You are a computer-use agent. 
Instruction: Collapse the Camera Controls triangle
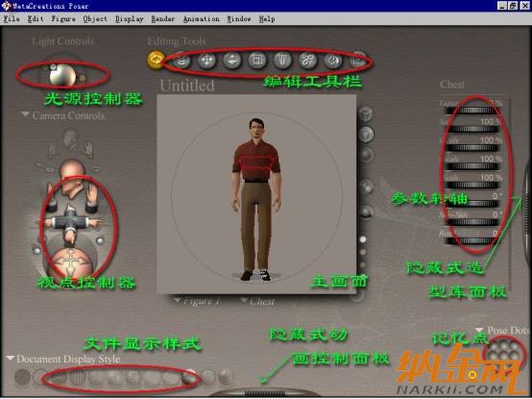click(25, 114)
